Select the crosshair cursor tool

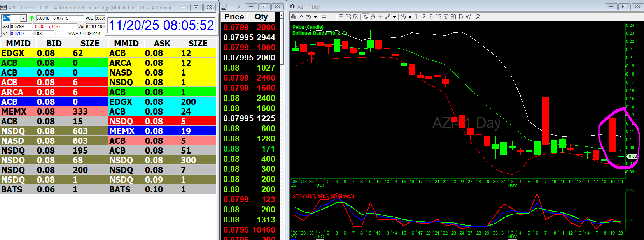380,17
